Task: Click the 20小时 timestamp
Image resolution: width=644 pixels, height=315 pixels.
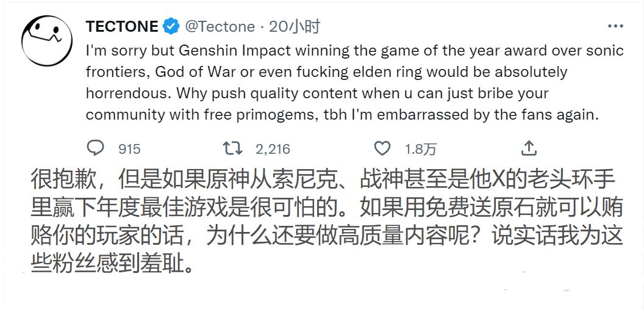Action: pyautogui.click(x=295, y=27)
